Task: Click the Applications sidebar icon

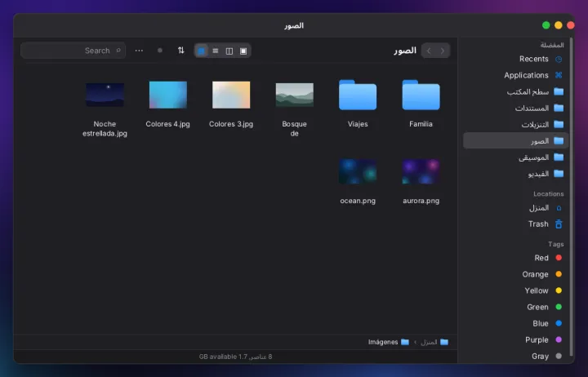Action: click(559, 75)
